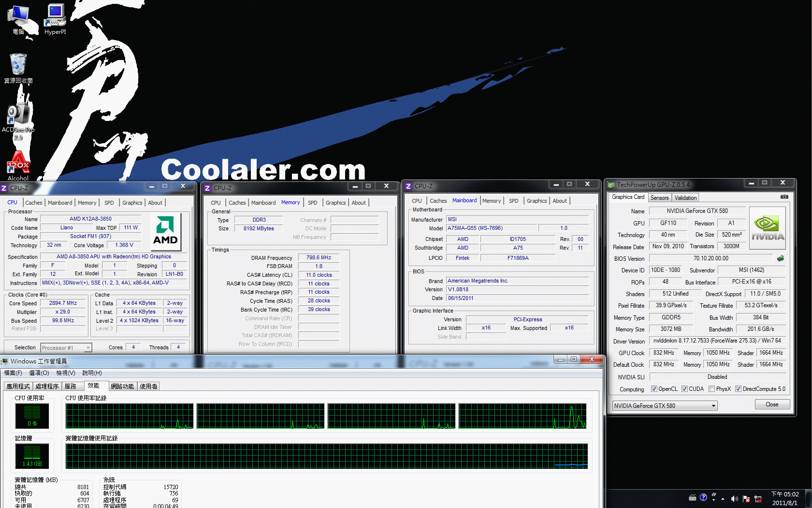This screenshot has height=508, width=812.
Task: Switch to the Validation tab in GPU-Z
Action: 685,198
